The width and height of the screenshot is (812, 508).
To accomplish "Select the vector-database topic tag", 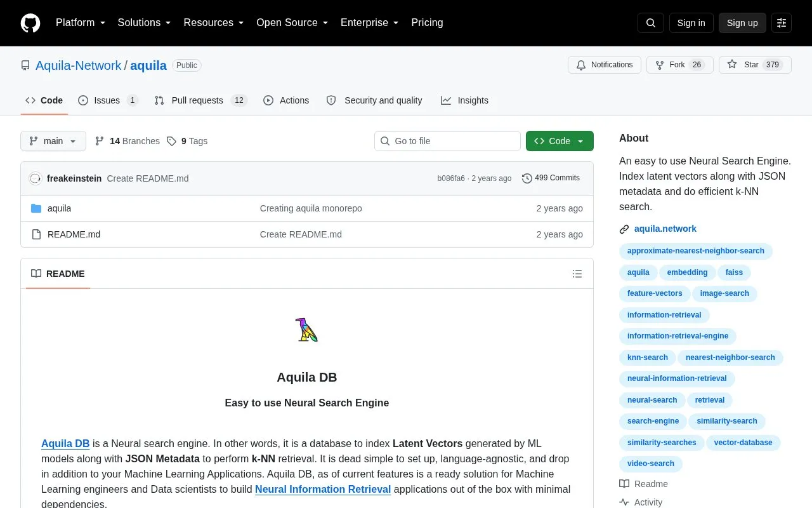I will pyautogui.click(x=743, y=443).
